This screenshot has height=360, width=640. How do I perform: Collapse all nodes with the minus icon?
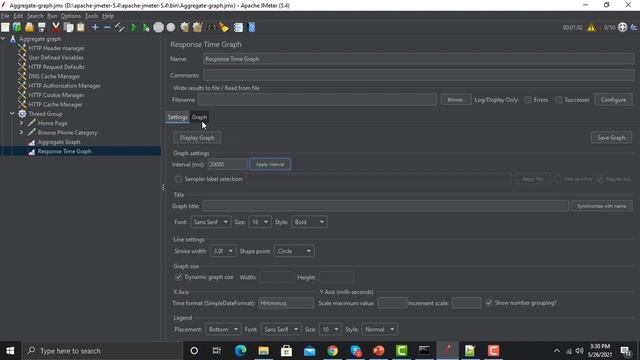(107, 27)
